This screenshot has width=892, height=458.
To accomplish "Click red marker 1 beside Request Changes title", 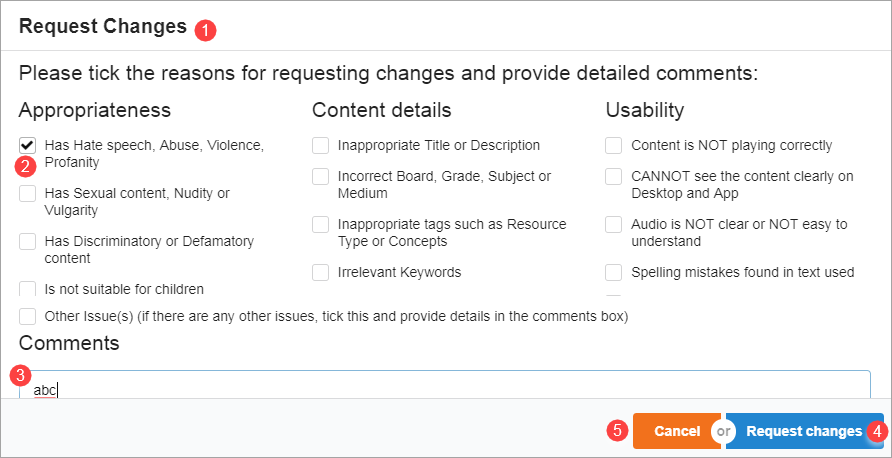I will 205,30.
